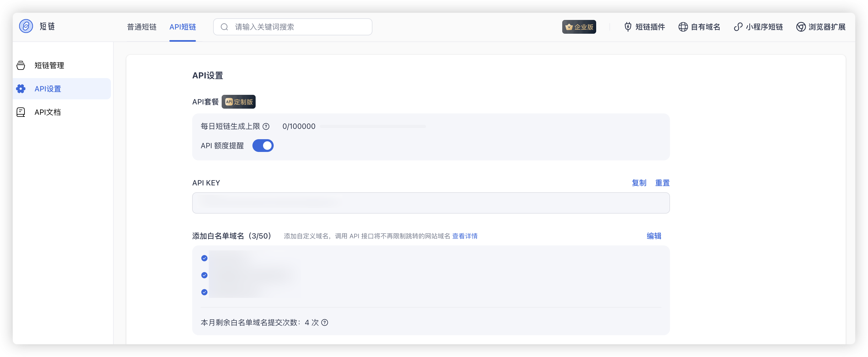Viewport: 868px width, 357px height.
Task: Switch to the API短链 tab
Action: (183, 27)
